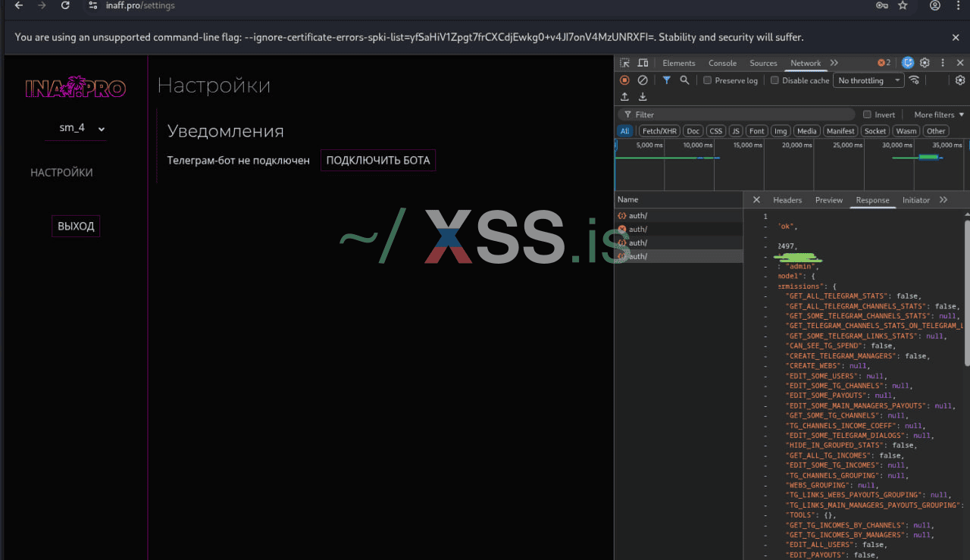Open the error count badge showing 2
This screenshot has width=970, height=560.
pos(884,63)
